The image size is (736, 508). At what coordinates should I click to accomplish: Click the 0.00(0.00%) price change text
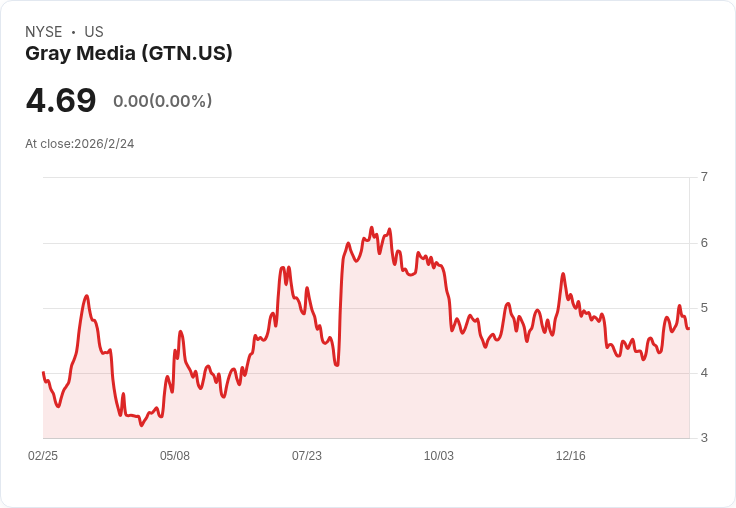[163, 101]
